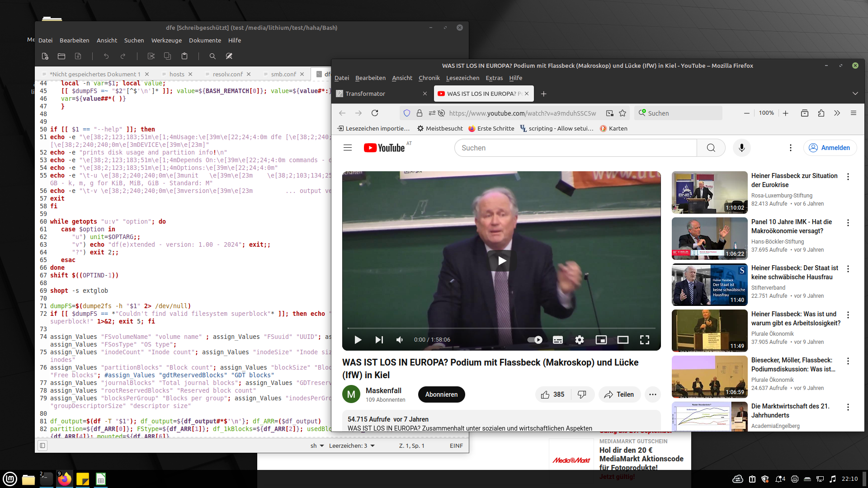Open the Was ist und warum gibt es Arbeitslosigkeit thumbnail
Screen dimensions: 868x488
(709, 331)
